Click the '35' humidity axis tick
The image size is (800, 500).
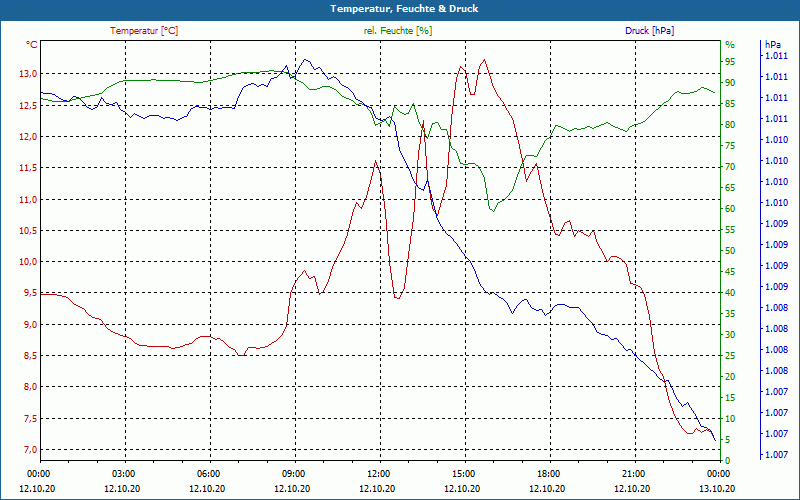730,314
